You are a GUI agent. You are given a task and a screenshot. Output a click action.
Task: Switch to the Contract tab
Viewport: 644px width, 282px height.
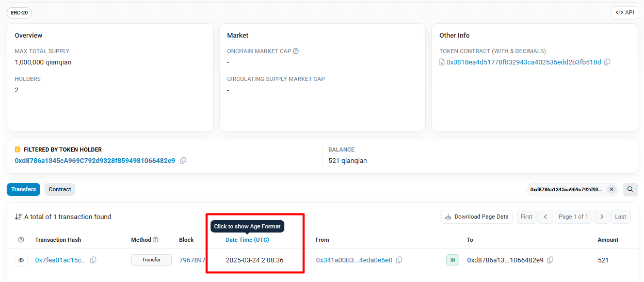(60, 189)
